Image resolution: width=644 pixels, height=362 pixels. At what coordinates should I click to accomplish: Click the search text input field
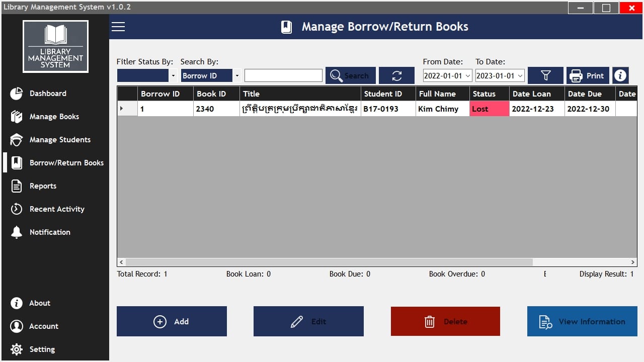point(283,75)
